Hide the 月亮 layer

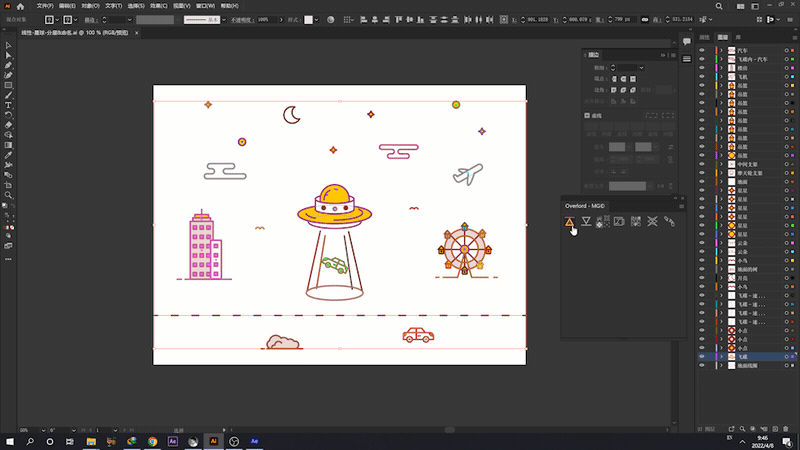pyautogui.click(x=702, y=278)
